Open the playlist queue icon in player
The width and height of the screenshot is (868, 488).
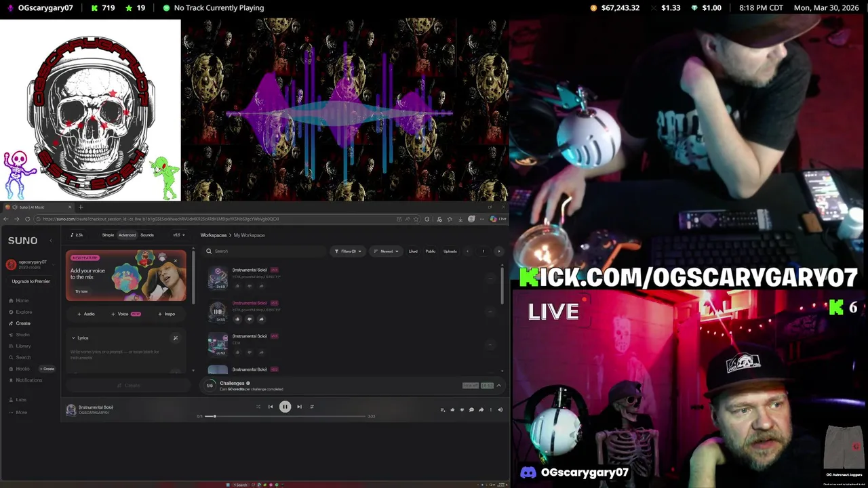443,409
